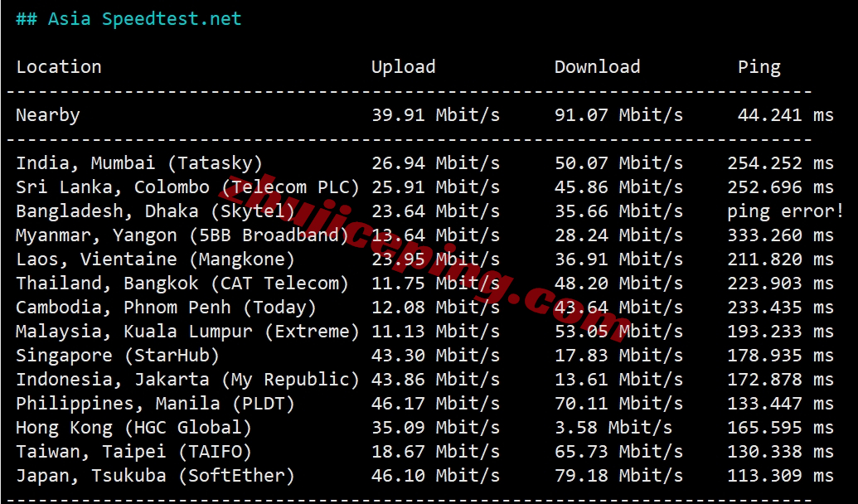This screenshot has width=858, height=504.
Task: Click the Upload column header
Action: coord(403,67)
